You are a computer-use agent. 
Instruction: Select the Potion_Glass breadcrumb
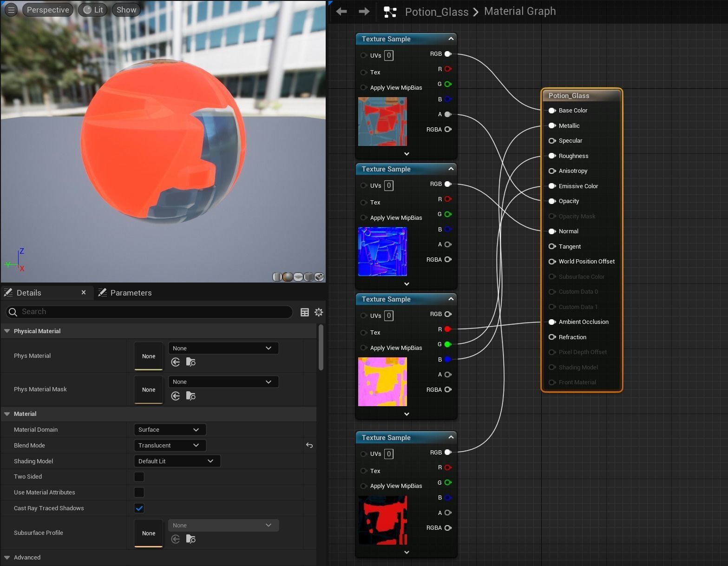pos(437,12)
